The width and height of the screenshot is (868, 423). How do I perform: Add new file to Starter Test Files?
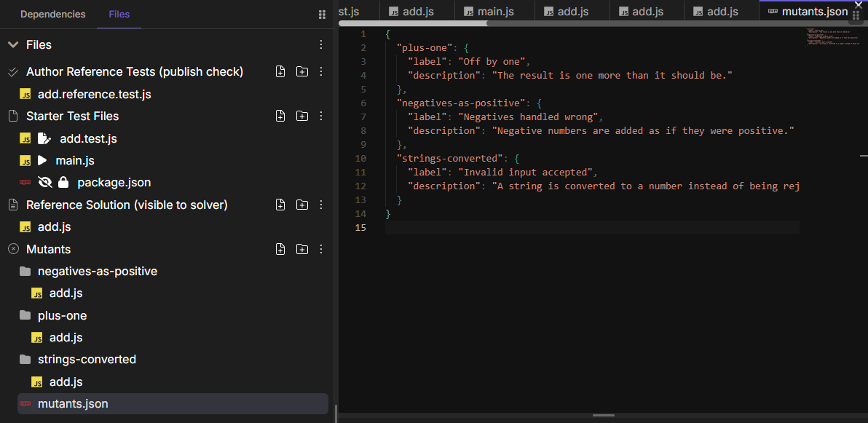(280, 116)
